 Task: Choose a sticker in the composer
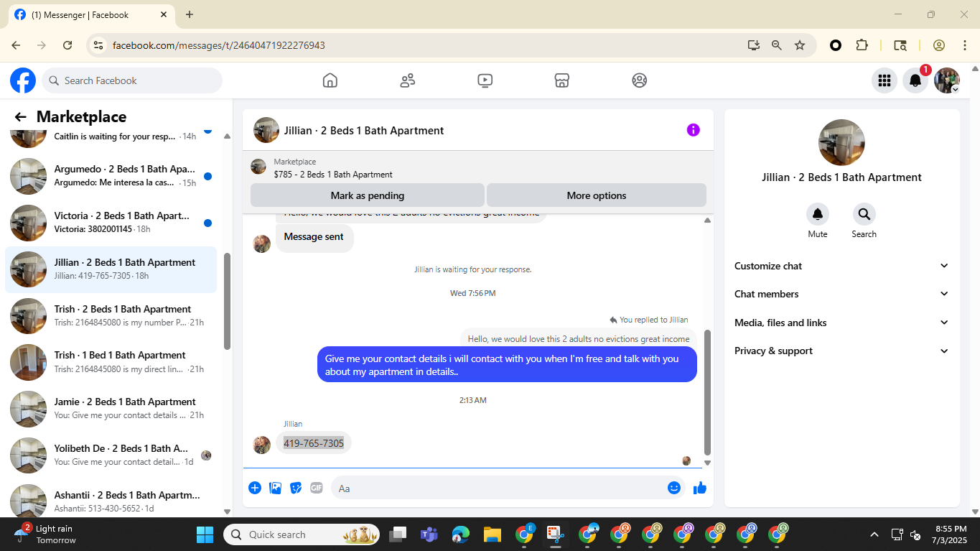click(x=296, y=488)
